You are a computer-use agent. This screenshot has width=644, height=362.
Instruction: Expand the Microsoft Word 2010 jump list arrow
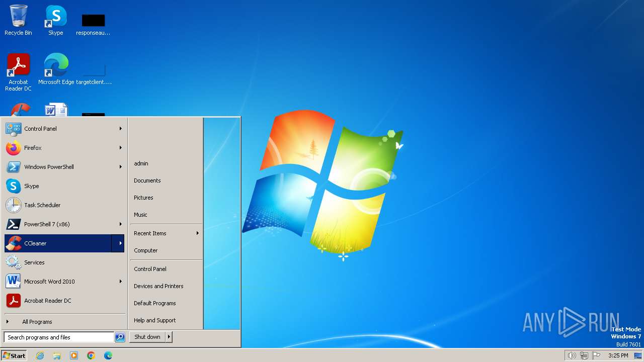(x=120, y=282)
